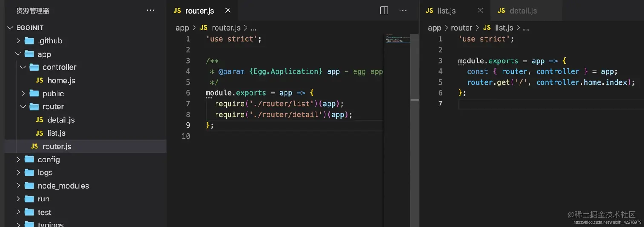The height and width of the screenshot is (227, 644).
Task: Close the list.js tab
Action: (480, 11)
